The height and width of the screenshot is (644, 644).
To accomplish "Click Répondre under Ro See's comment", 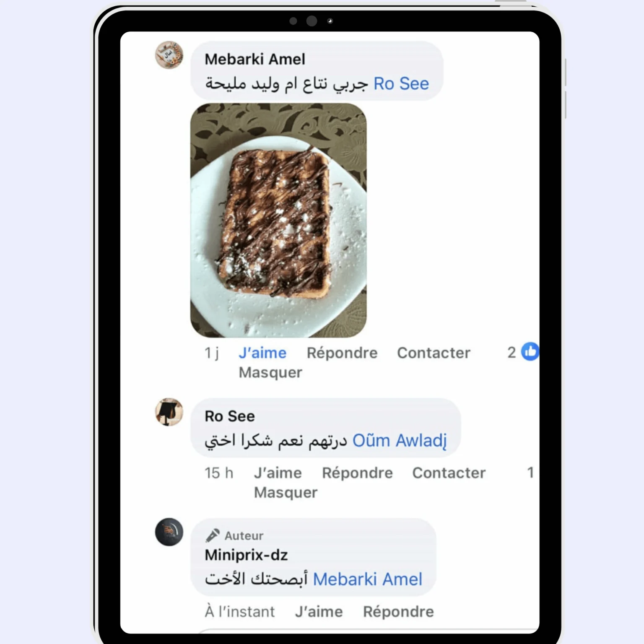I will point(358,473).
